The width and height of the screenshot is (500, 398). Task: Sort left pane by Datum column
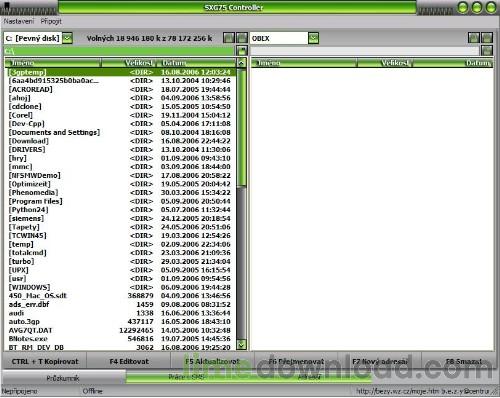point(196,63)
